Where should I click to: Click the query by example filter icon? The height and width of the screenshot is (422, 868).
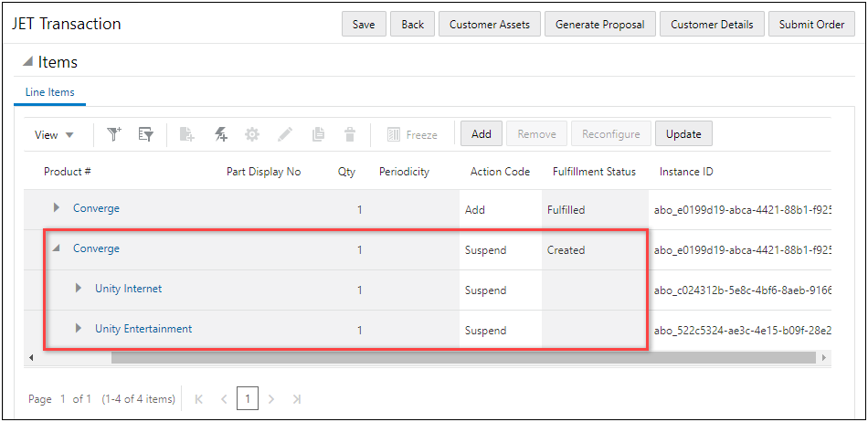tap(145, 134)
